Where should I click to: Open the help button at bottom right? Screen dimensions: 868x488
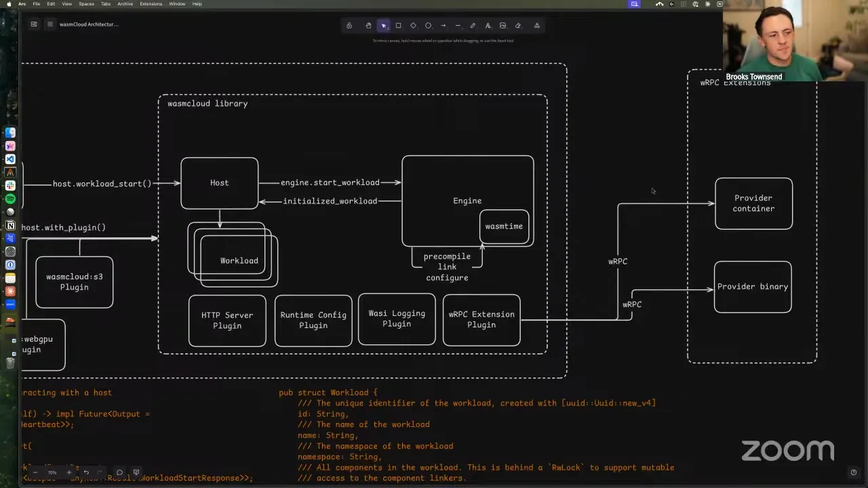[853, 472]
